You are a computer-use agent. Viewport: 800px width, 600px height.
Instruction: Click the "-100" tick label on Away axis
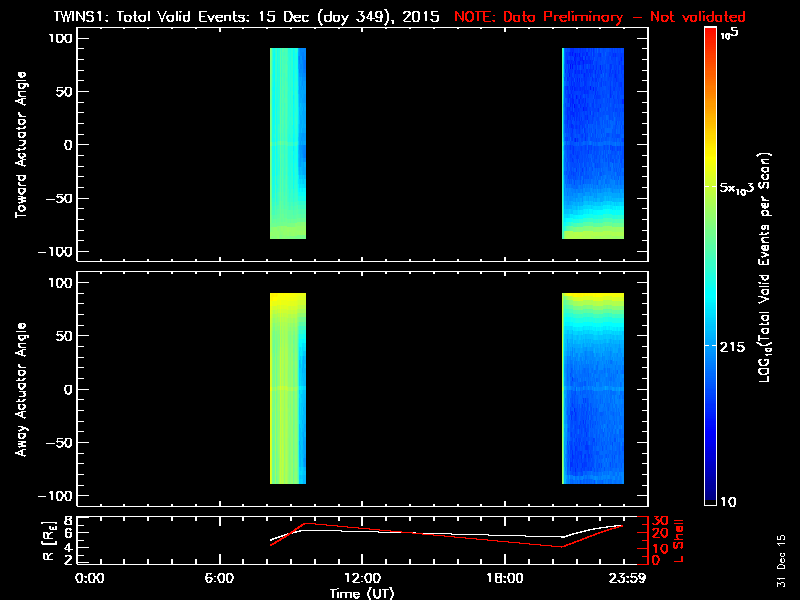click(x=56, y=496)
